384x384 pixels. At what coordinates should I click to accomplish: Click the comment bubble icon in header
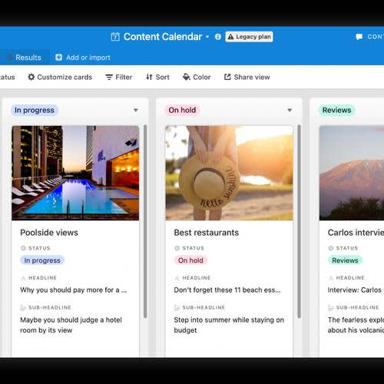click(x=359, y=37)
